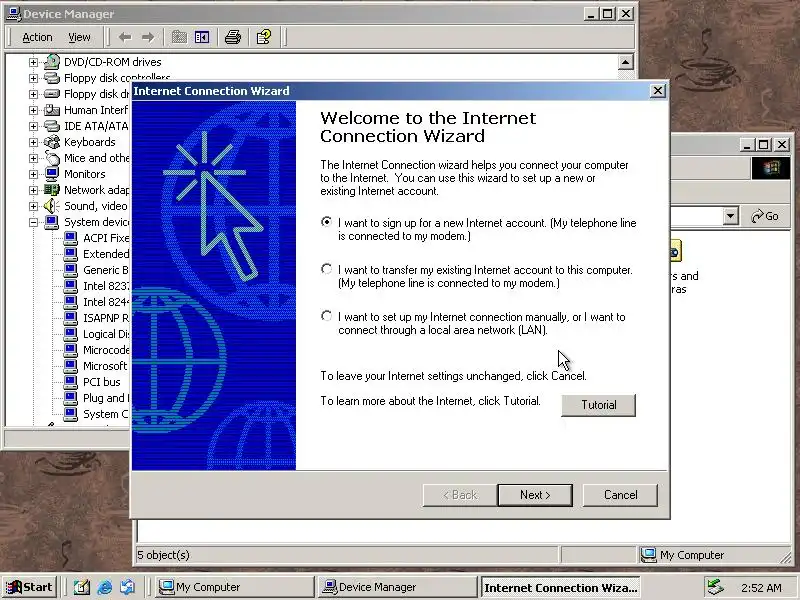800x600 pixels.
Task: Select the ACPI Fixed device icon
Action: [x=70, y=238]
